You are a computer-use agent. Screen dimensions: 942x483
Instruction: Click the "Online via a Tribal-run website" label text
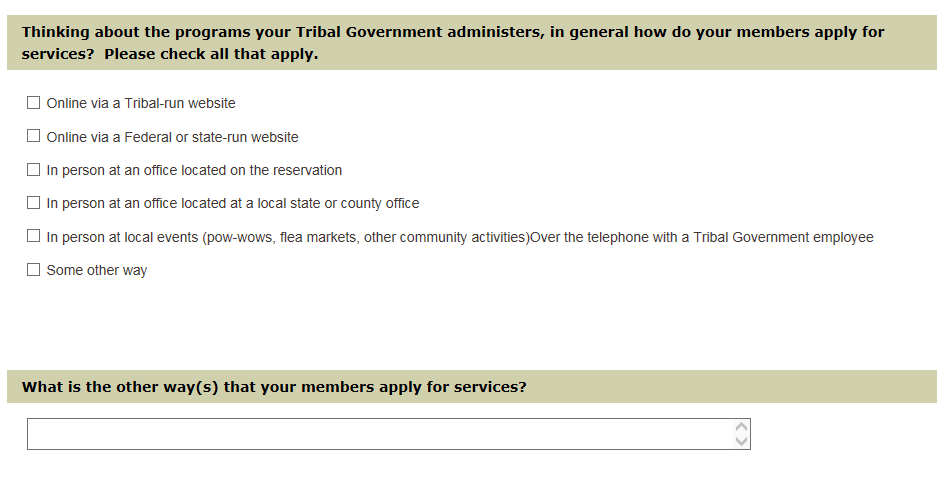[x=141, y=103]
